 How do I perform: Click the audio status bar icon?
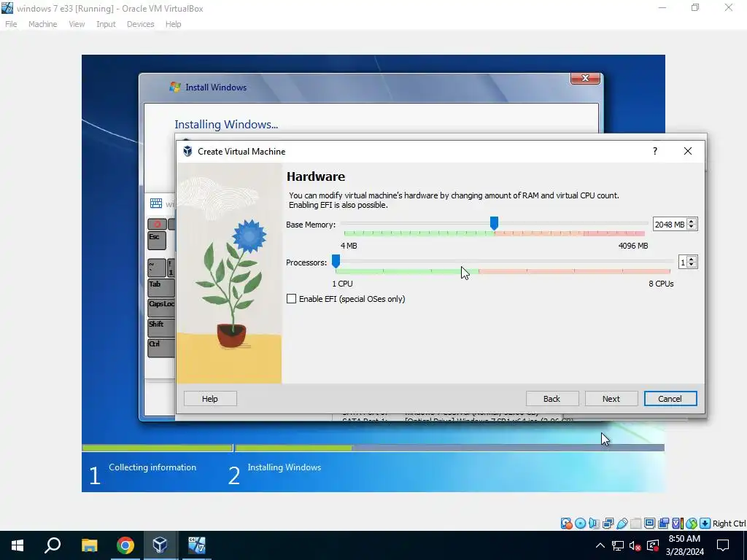[594, 524]
